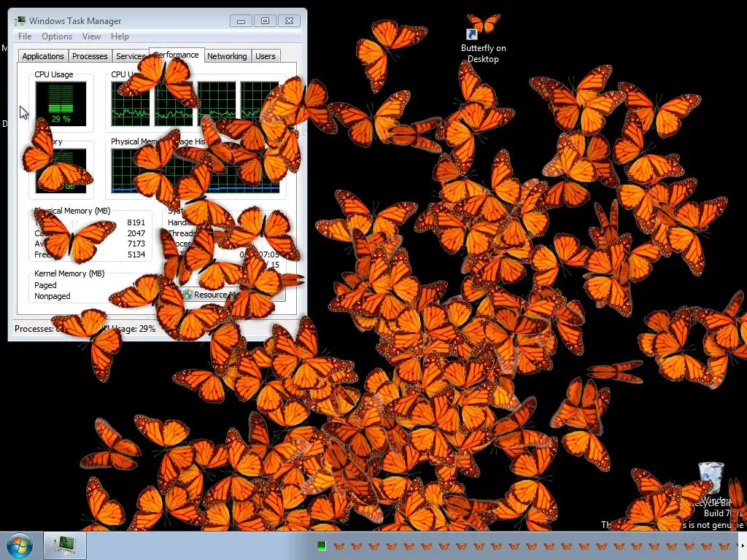Select the Performance tab

click(x=177, y=55)
